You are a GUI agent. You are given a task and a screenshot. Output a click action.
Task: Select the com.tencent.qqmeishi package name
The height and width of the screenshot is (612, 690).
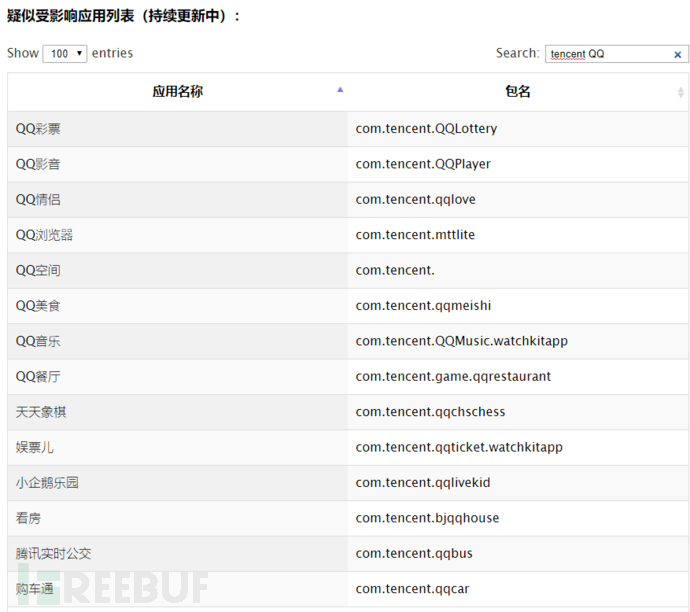[423, 305]
